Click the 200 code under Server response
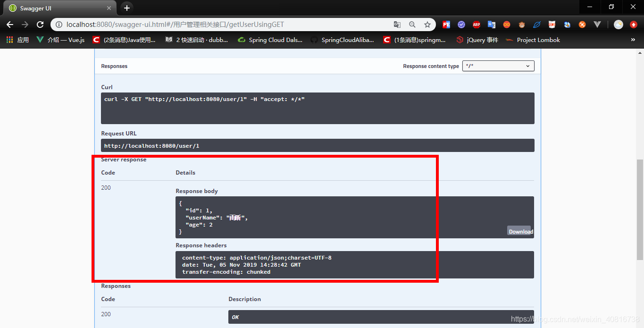 pyautogui.click(x=106, y=188)
